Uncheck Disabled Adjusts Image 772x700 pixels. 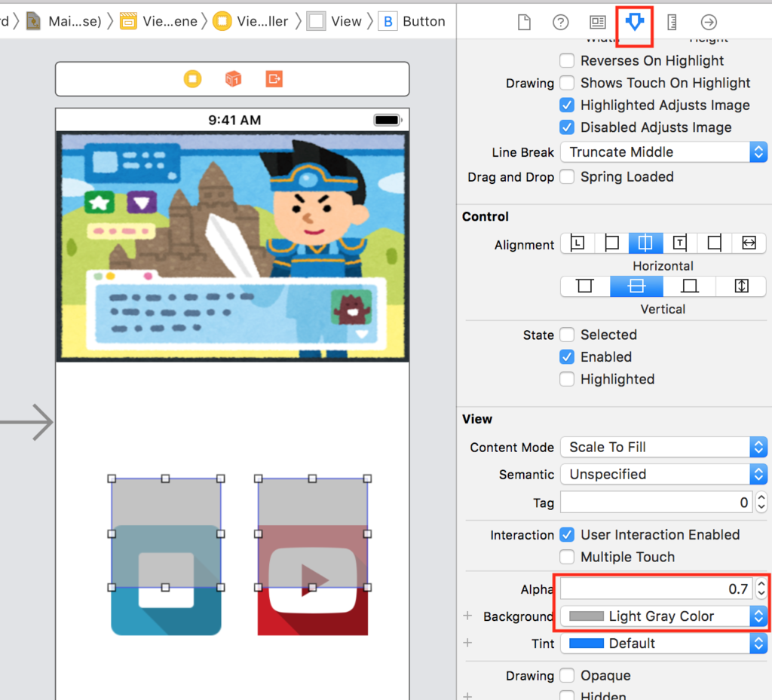click(567, 127)
